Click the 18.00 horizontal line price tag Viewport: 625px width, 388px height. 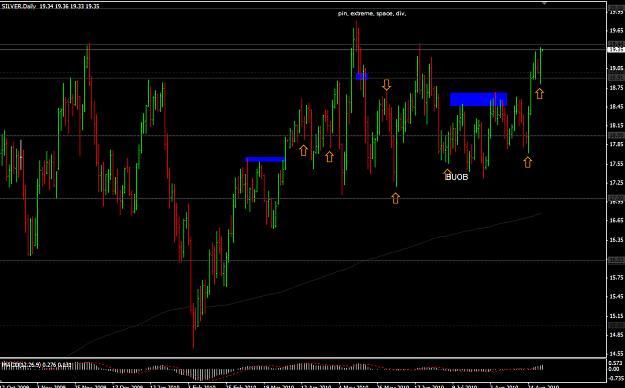pos(616,136)
